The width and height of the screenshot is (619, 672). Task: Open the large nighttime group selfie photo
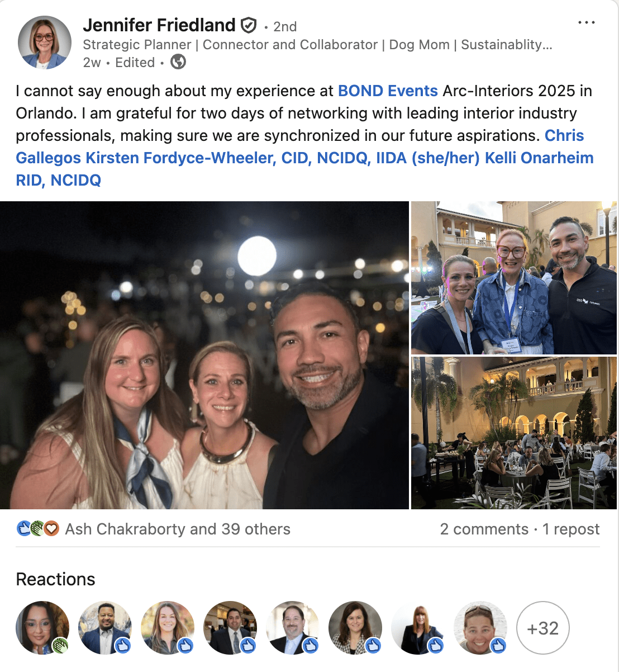click(x=204, y=355)
